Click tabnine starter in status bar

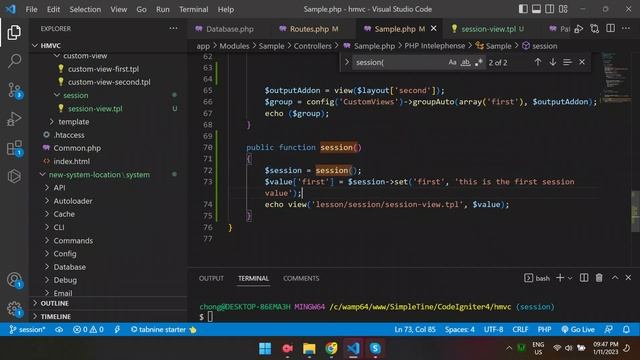pyautogui.click(x=163, y=329)
